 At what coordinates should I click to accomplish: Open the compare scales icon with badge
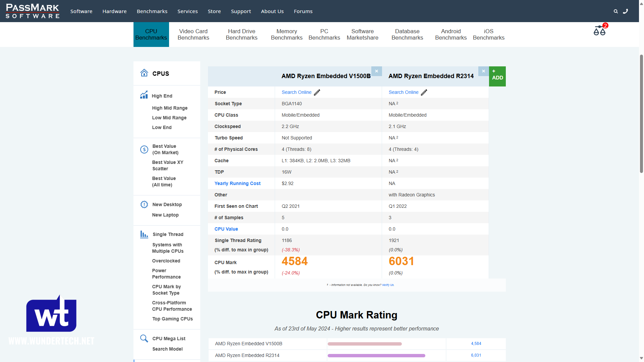pyautogui.click(x=600, y=31)
